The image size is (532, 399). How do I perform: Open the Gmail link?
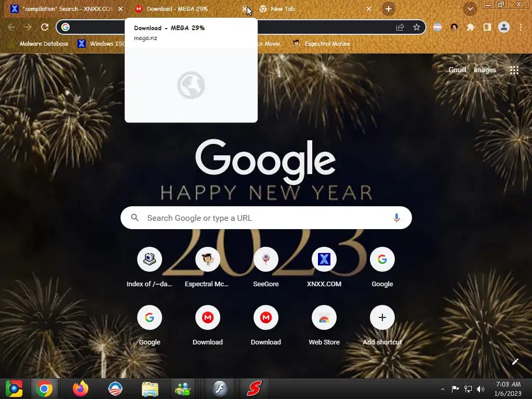(457, 70)
